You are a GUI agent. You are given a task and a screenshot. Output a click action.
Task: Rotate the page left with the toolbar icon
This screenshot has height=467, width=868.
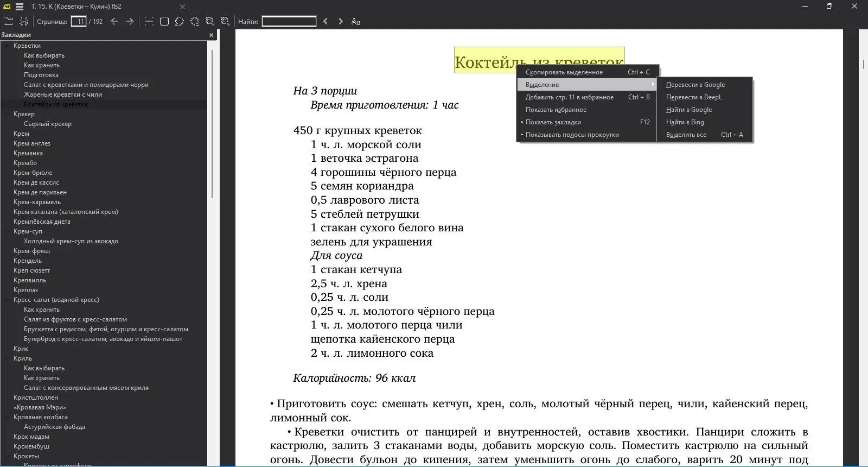tap(180, 21)
